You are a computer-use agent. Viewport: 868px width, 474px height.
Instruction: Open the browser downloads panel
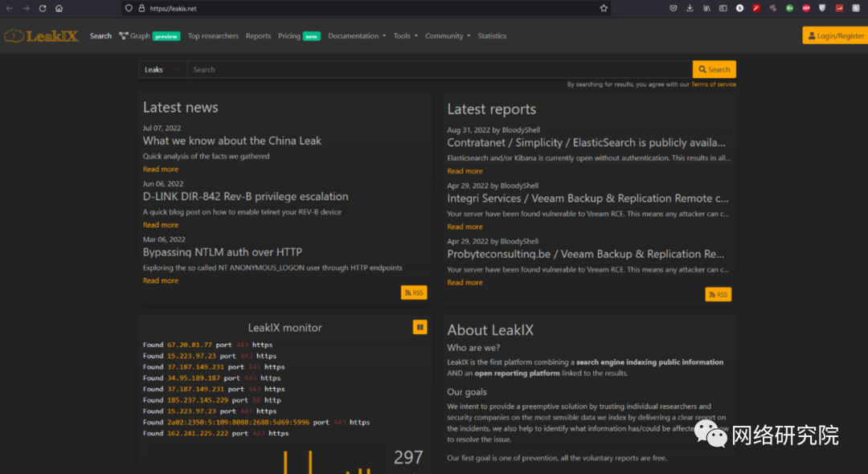[x=690, y=8]
